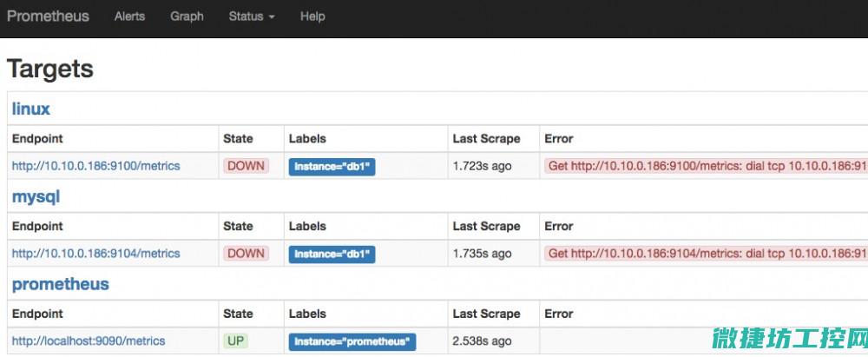
Task: Select the 1.723s ago scrape time
Action: point(482,166)
